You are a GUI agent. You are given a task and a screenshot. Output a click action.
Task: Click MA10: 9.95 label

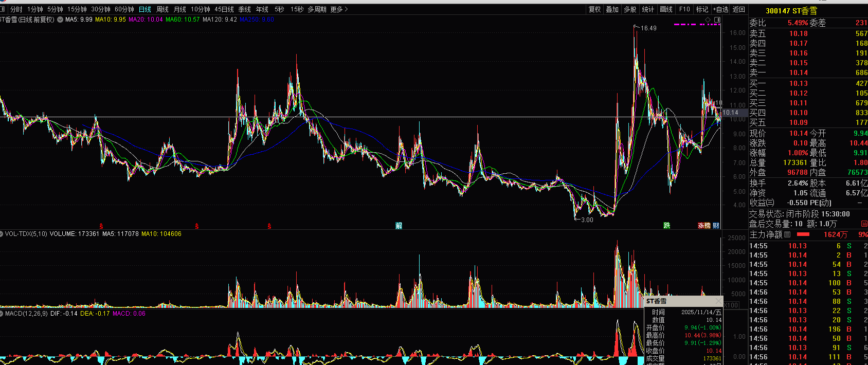111,20
